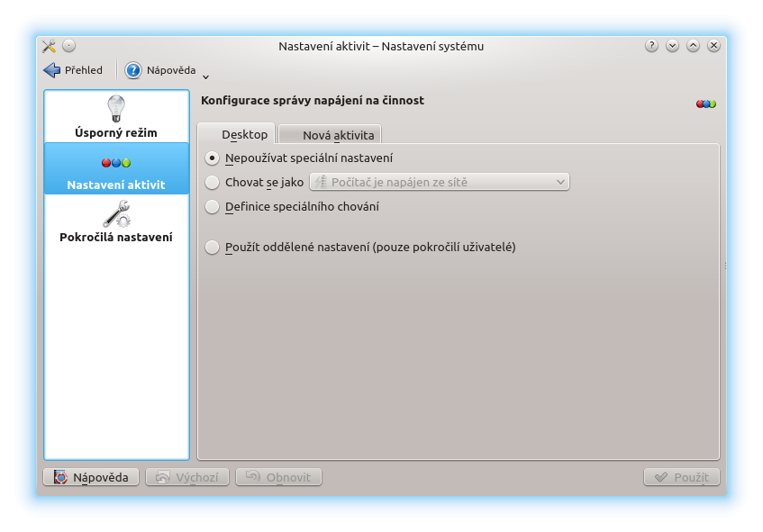Select Nepoužívat speciální nastavení radio button
The width and height of the screenshot is (763, 532).
[x=213, y=158]
